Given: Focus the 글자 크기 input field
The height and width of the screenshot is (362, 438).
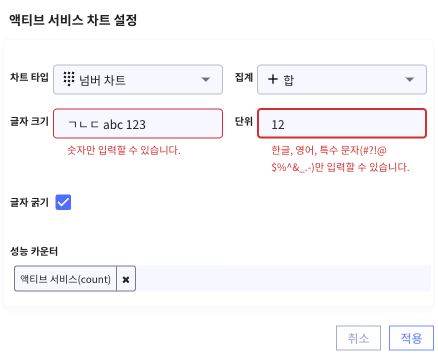Looking at the screenshot, I should click(x=138, y=123).
